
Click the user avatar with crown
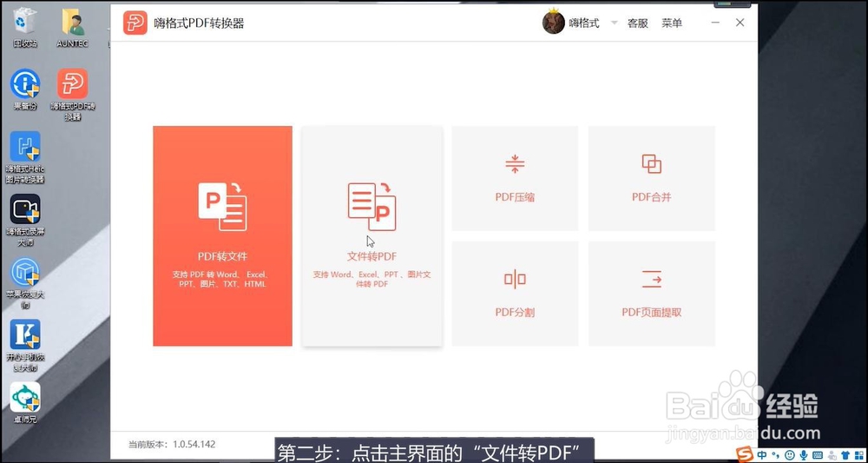(553, 23)
